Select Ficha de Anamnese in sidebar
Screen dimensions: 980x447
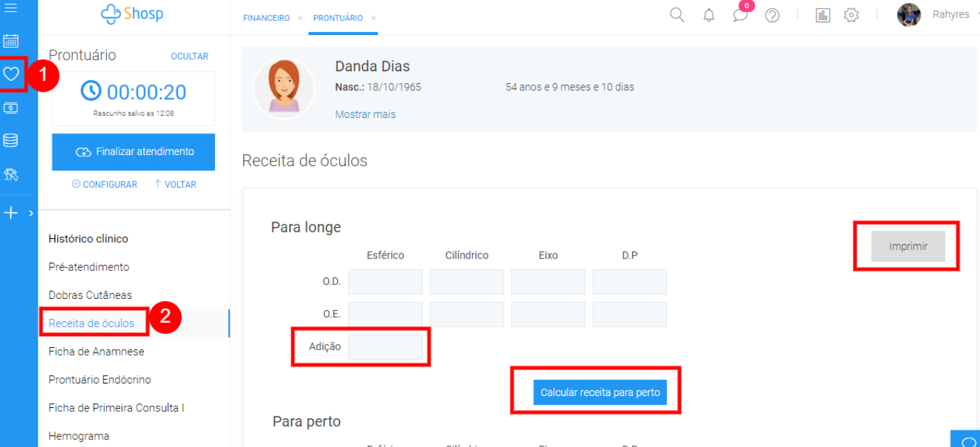tap(96, 351)
